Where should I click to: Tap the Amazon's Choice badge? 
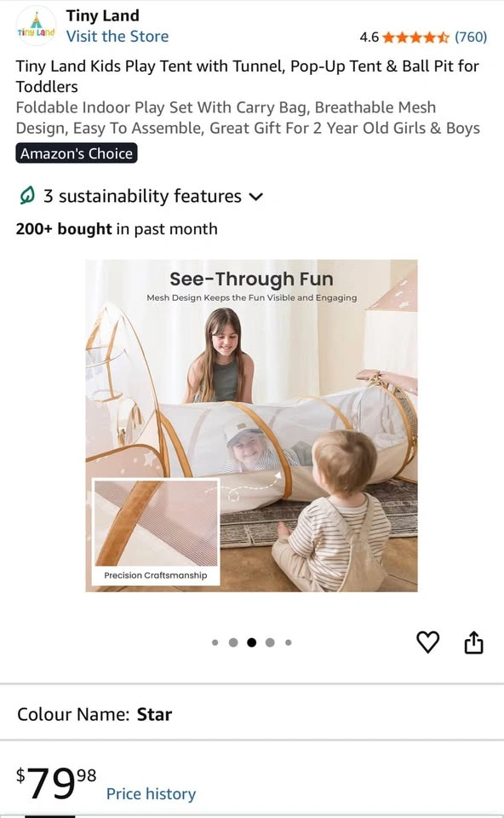point(77,153)
